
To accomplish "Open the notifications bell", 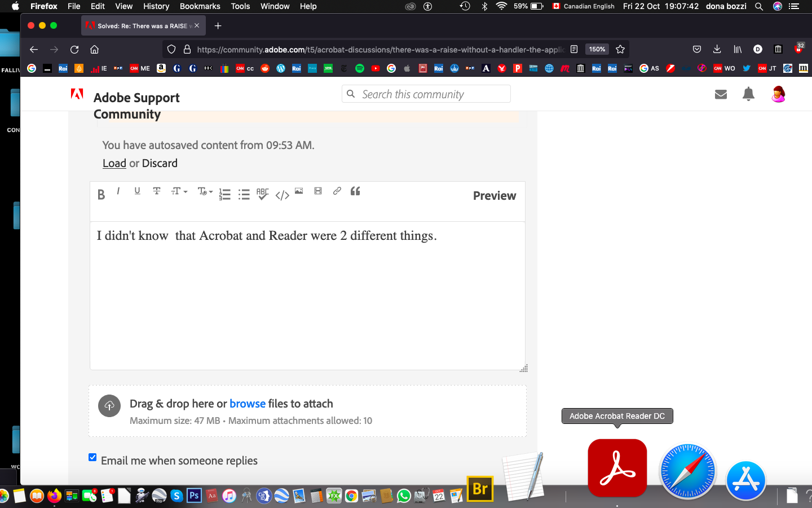I will pos(748,94).
